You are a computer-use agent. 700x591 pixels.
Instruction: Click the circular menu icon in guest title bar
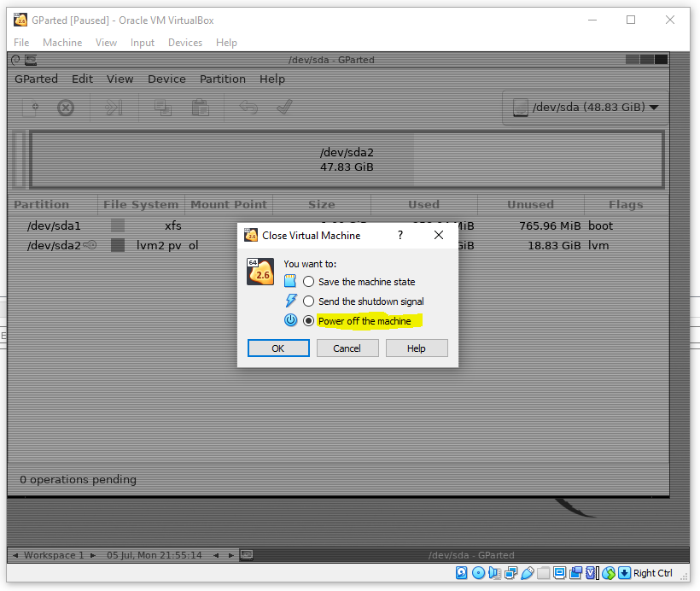(15, 60)
